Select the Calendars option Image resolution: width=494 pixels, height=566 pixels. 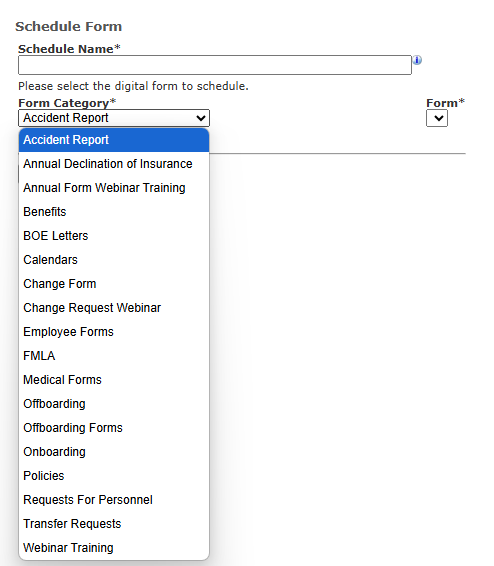(114, 260)
